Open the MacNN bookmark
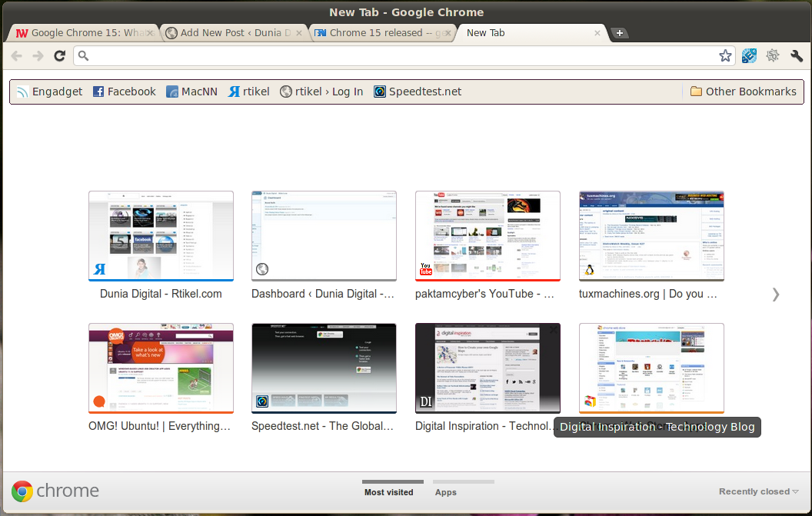812x516 pixels. (x=192, y=92)
